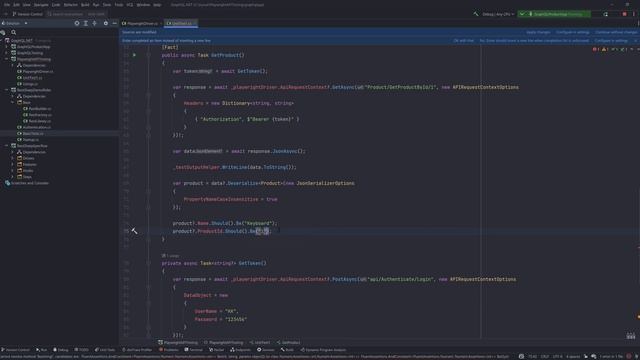640x360 pixels.
Task: Open the Tests menu
Action: pos(107,4)
